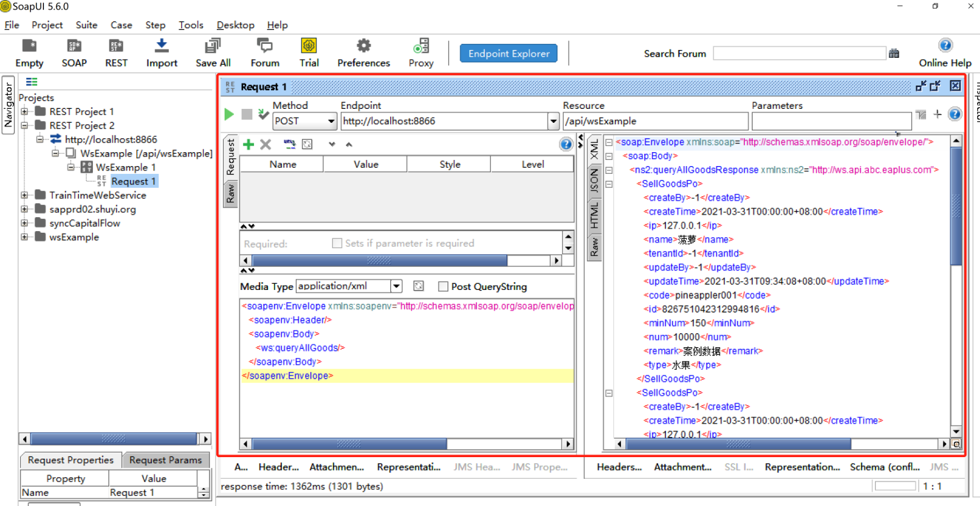Click the plus icon next to Parameters

pyautogui.click(x=938, y=114)
